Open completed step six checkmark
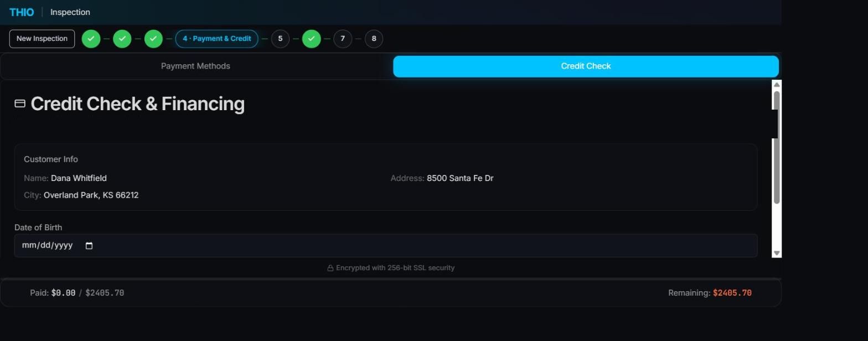Screen dimensions: 868x341 click(x=312, y=39)
